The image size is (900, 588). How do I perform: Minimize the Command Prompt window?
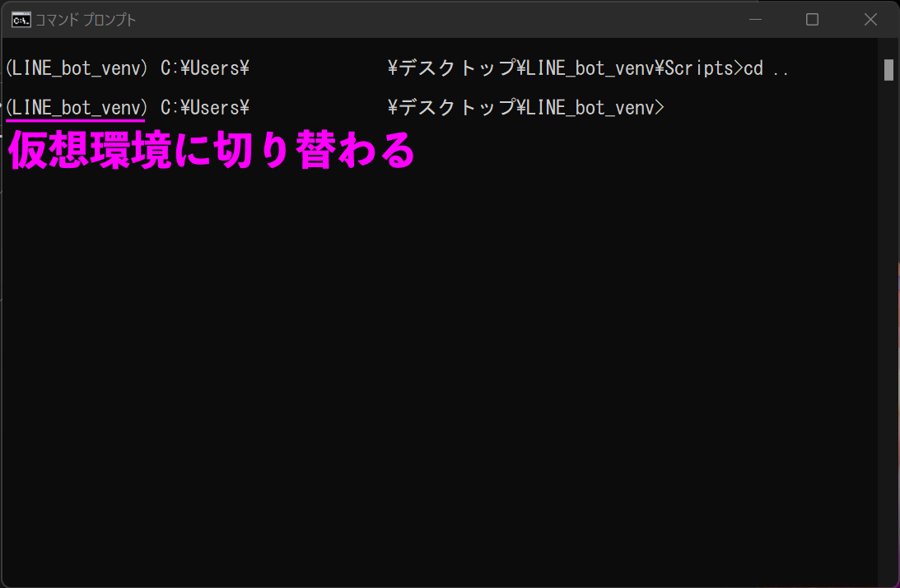(x=755, y=19)
